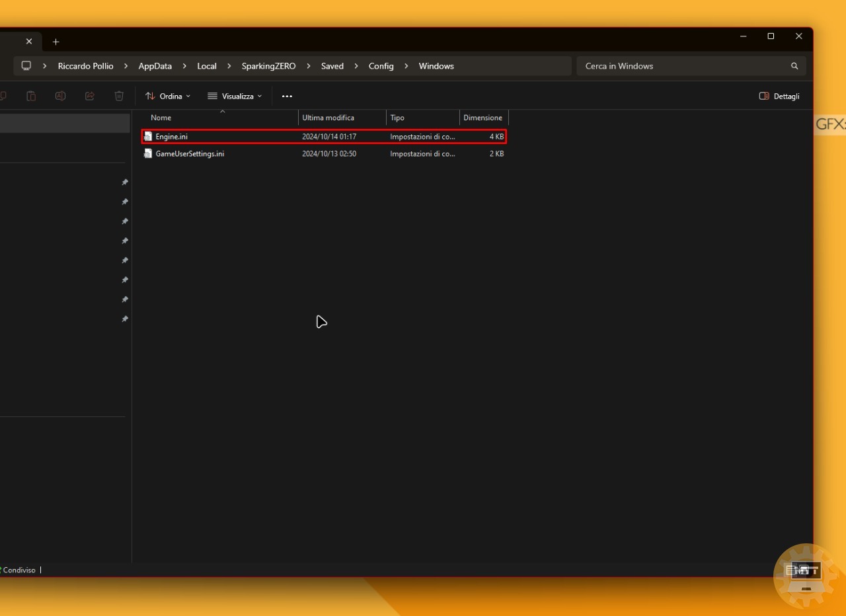Minimize the File Explorer window
Screen dimensions: 846x616
pos(744,36)
